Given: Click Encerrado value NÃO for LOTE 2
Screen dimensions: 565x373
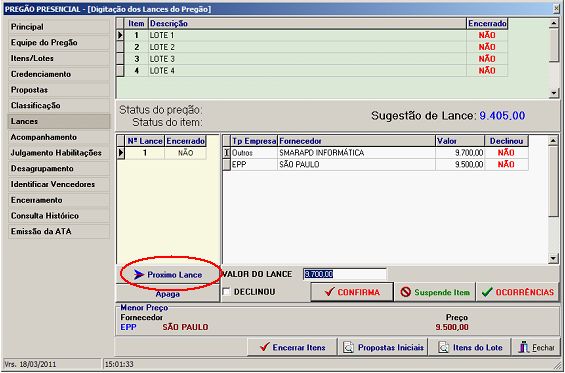Looking at the screenshot, I should click(487, 47).
